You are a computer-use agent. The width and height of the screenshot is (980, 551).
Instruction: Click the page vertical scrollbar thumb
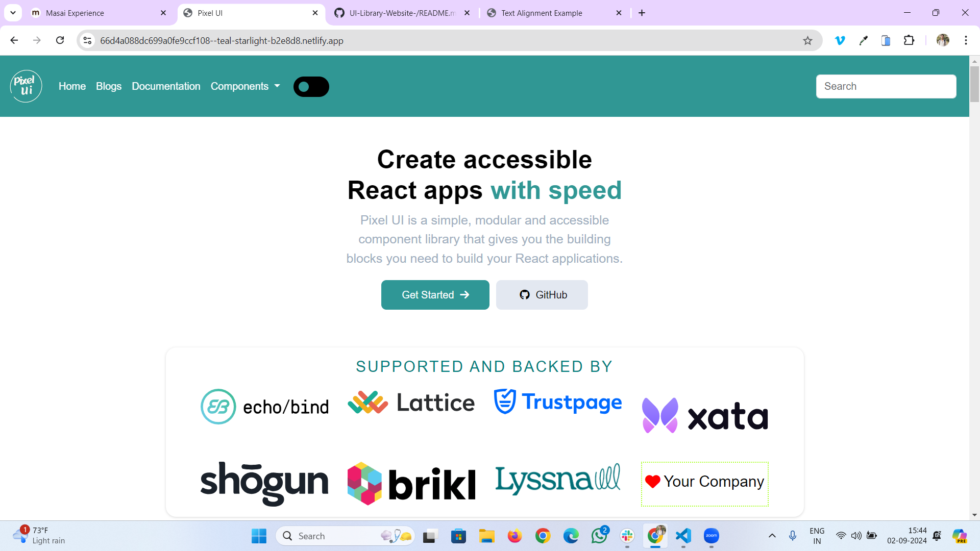pos(974,84)
